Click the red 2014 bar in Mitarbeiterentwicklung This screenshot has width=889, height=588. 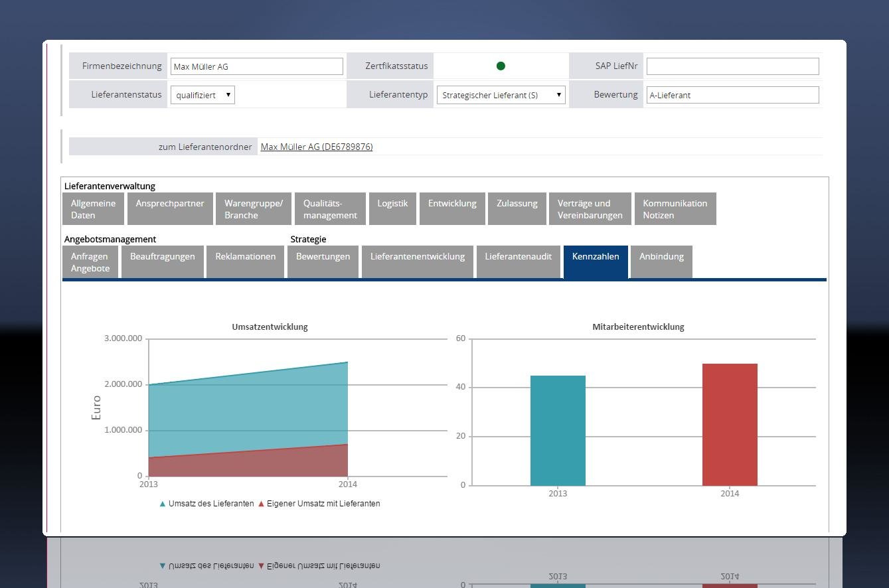coord(730,425)
